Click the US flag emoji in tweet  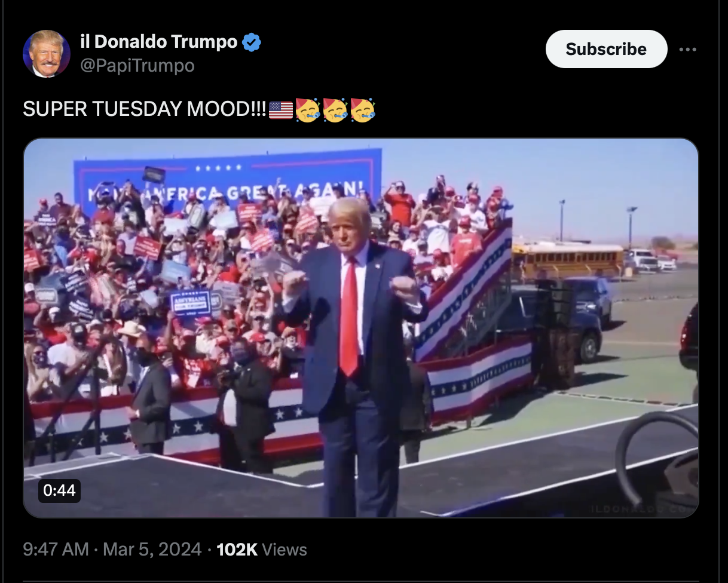click(281, 110)
